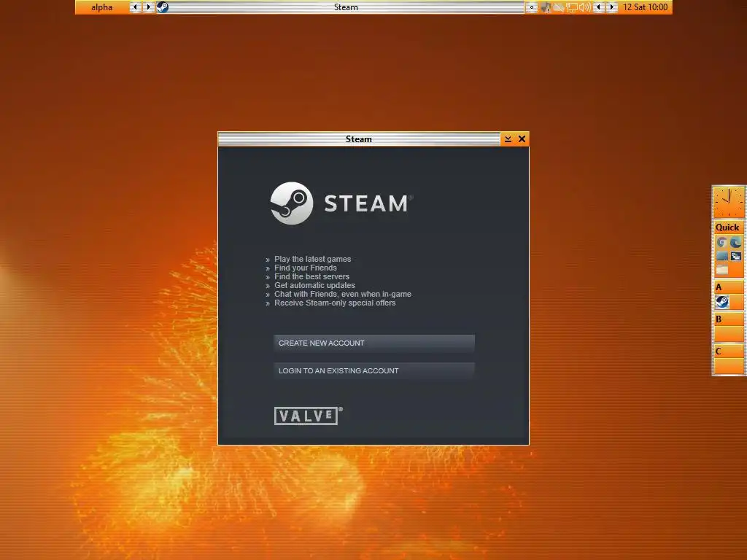
Task: Click the faded cloud-like tray icon
Action: [x=559, y=7]
